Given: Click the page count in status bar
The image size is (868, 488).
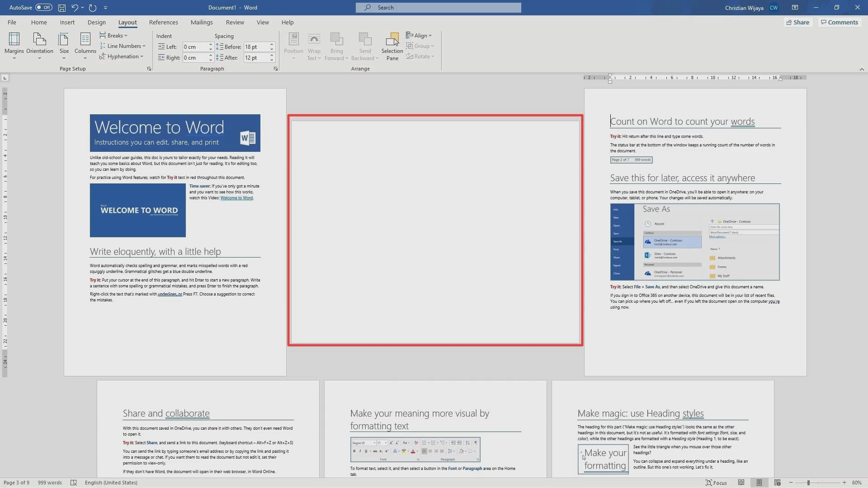Looking at the screenshot, I should pos(17,483).
